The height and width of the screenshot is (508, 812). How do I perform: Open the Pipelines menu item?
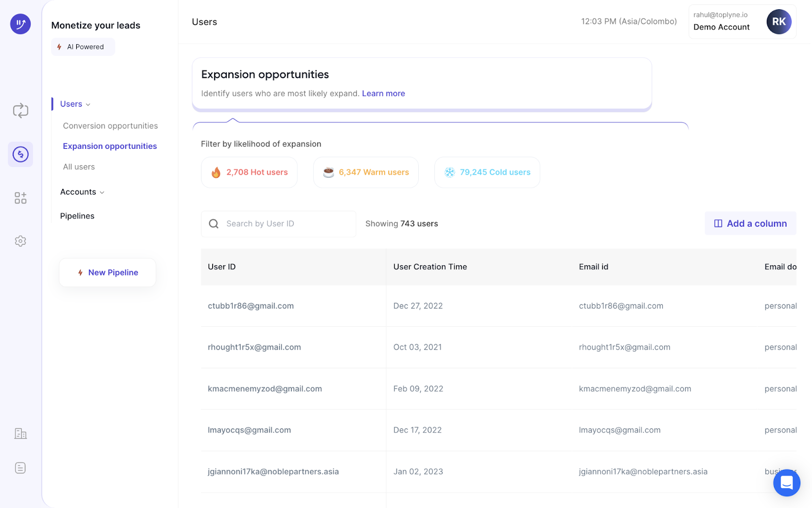coord(77,216)
